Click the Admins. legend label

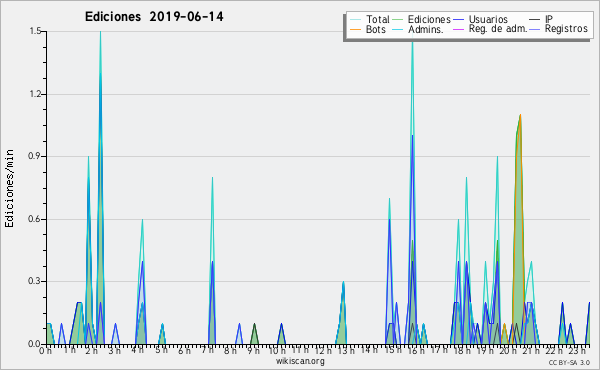[426, 29]
